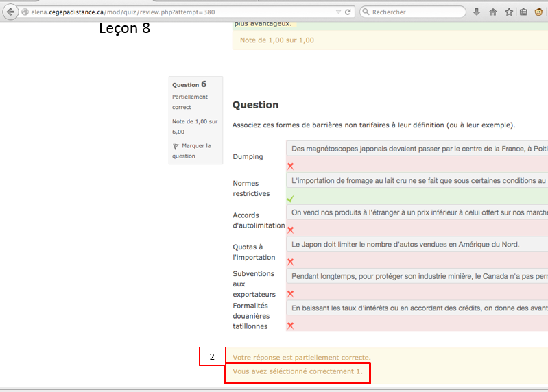Viewport: 548px width, 392px height.
Task: Open the downloads arrow icon
Action: tap(477, 12)
